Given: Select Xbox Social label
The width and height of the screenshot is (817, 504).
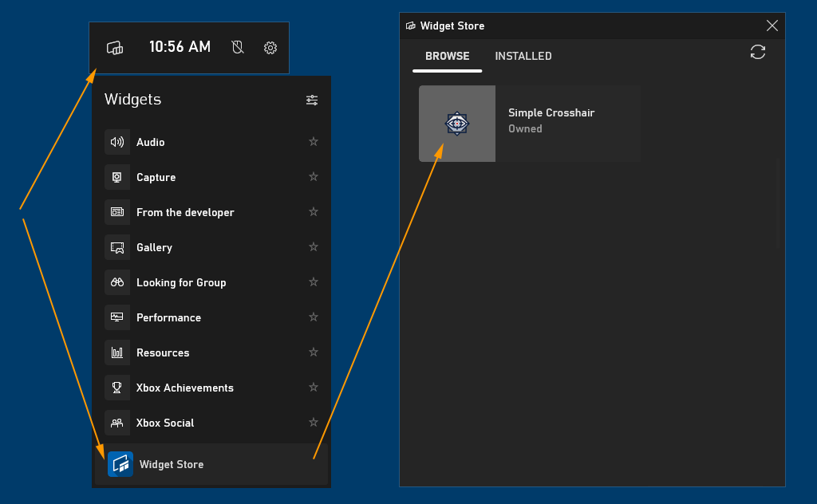Looking at the screenshot, I should tap(165, 423).
